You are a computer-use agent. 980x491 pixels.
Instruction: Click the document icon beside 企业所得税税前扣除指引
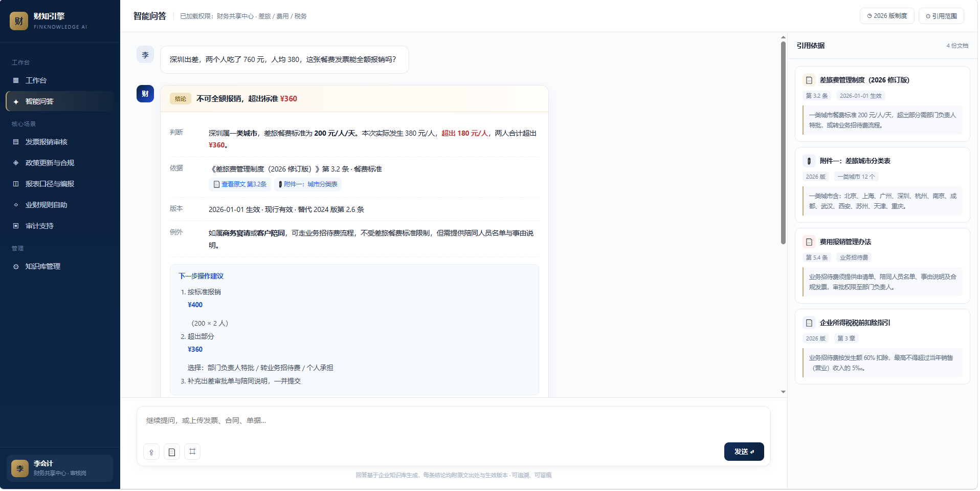pos(809,323)
